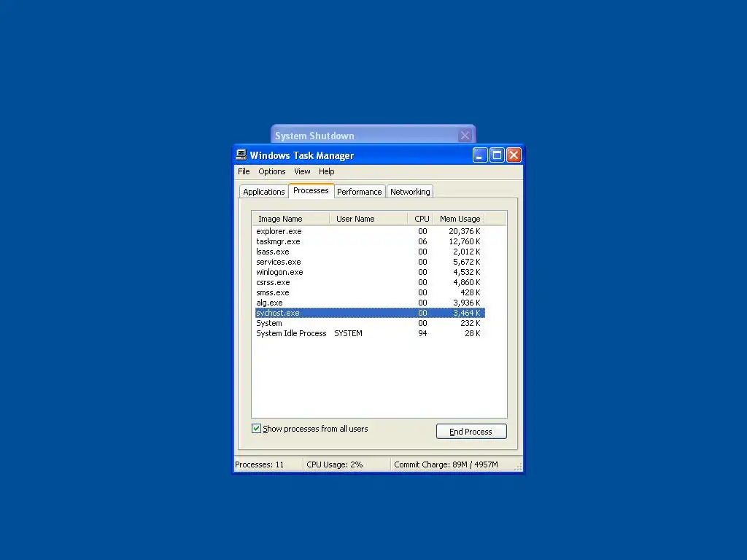Sort by the Image Name column header

290,219
